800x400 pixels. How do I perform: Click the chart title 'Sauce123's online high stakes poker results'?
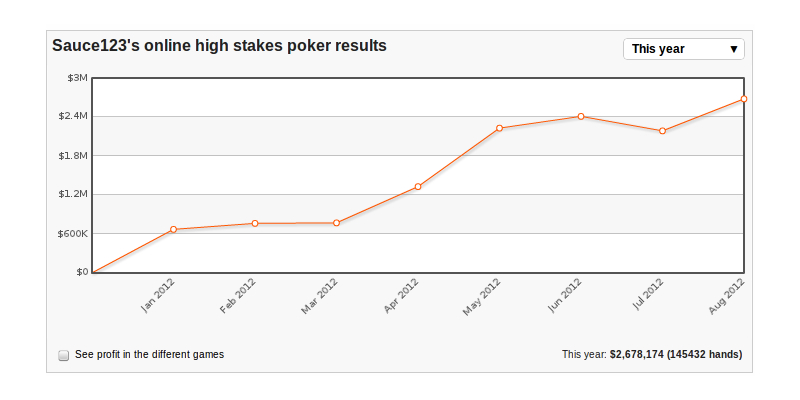click(x=219, y=46)
